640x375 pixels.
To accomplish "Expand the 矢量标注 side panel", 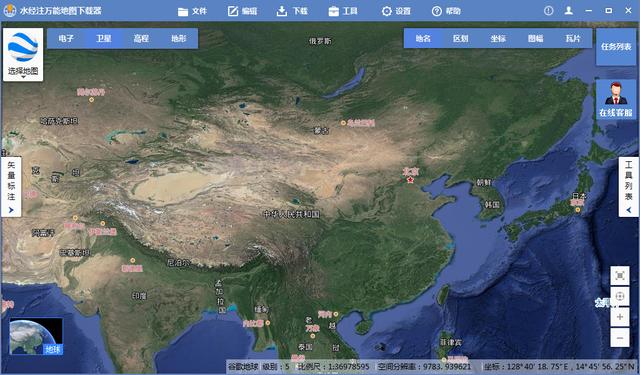I will (11, 187).
